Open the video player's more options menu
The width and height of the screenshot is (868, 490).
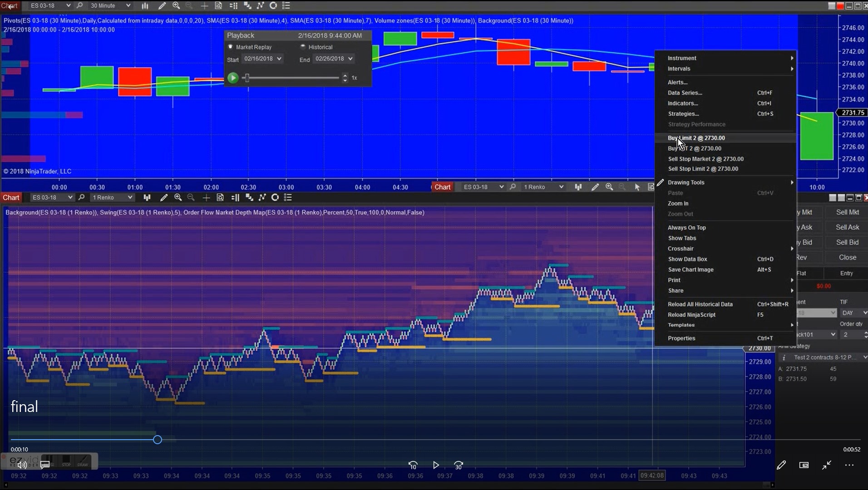tap(849, 465)
